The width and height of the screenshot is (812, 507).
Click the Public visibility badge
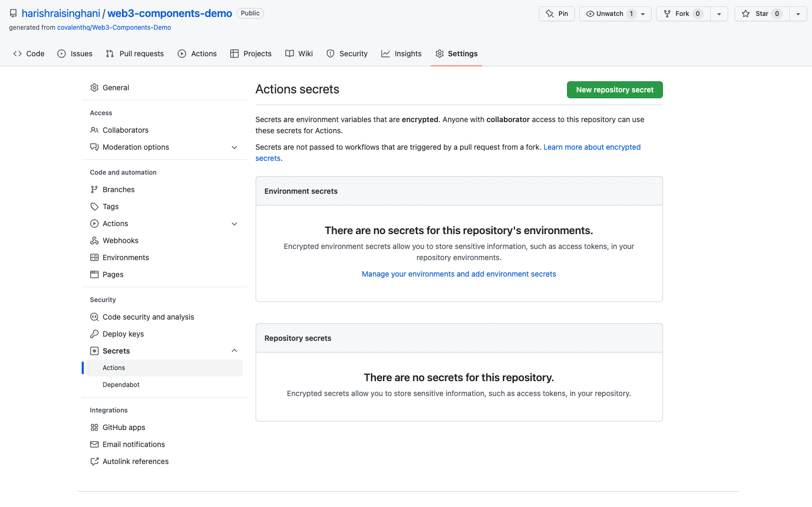coord(250,13)
